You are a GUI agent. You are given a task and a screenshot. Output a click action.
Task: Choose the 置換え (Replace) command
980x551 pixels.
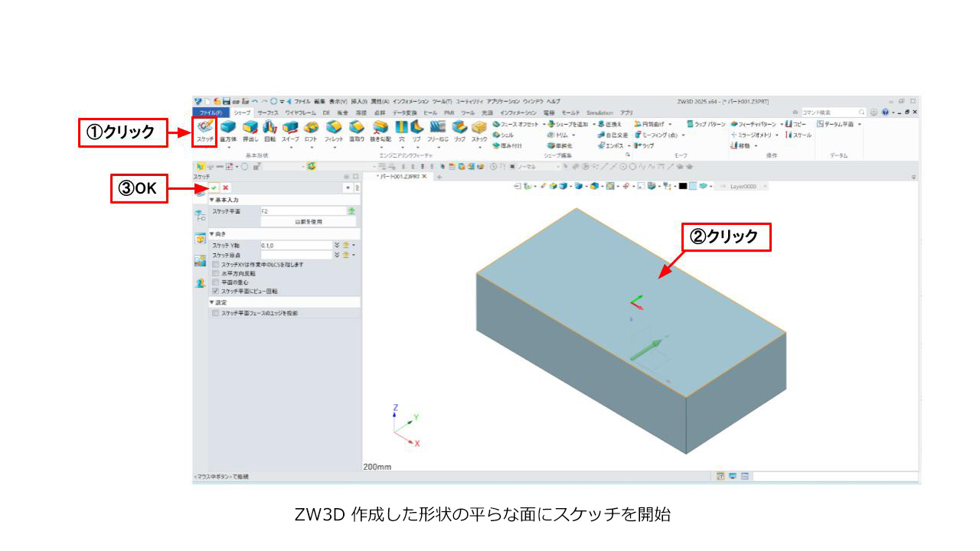pos(609,124)
